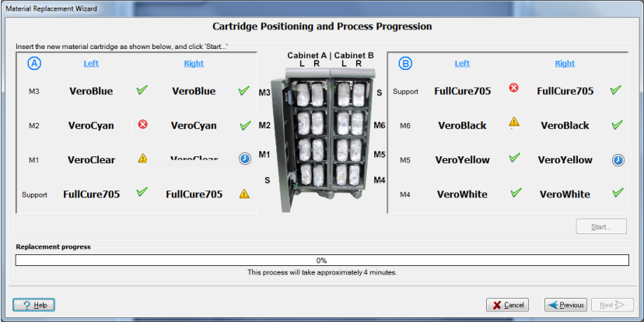The image size is (644, 322).
Task: Click the green check next to Cabinet A left VeroBlue
Action: pyautogui.click(x=142, y=90)
